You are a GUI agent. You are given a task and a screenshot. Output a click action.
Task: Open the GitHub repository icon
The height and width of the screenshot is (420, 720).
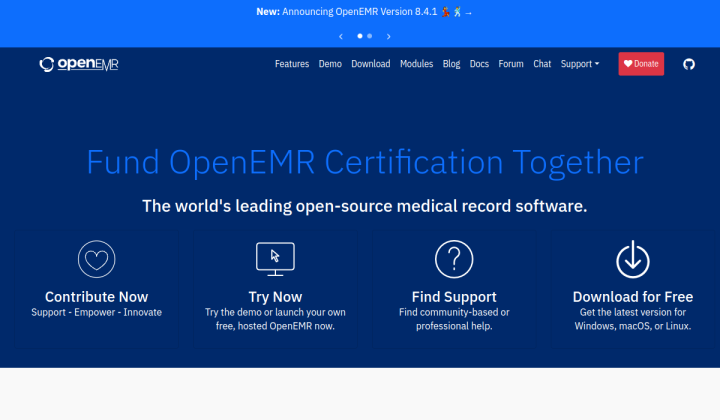point(689,64)
